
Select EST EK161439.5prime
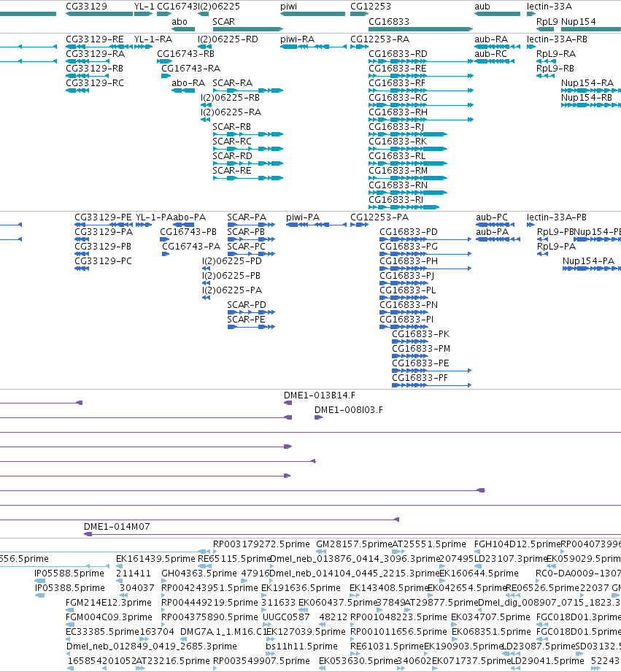click(x=155, y=558)
